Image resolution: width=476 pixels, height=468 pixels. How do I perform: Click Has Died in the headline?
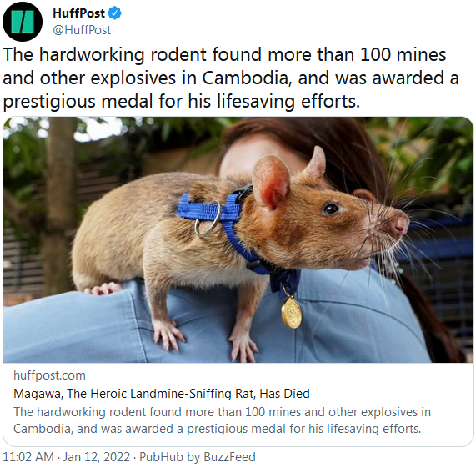[284, 394]
